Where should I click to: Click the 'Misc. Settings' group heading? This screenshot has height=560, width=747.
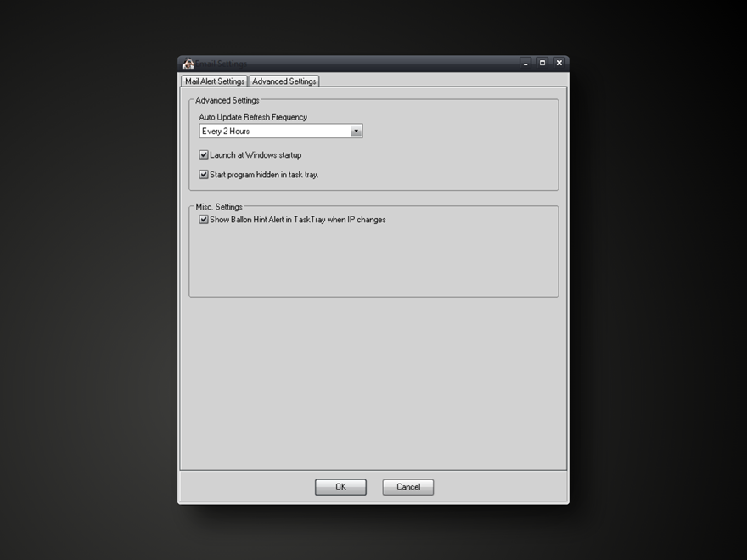tap(219, 207)
